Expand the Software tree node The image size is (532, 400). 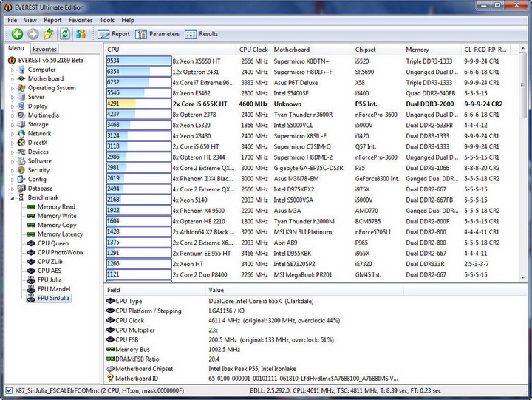(13, 162)
